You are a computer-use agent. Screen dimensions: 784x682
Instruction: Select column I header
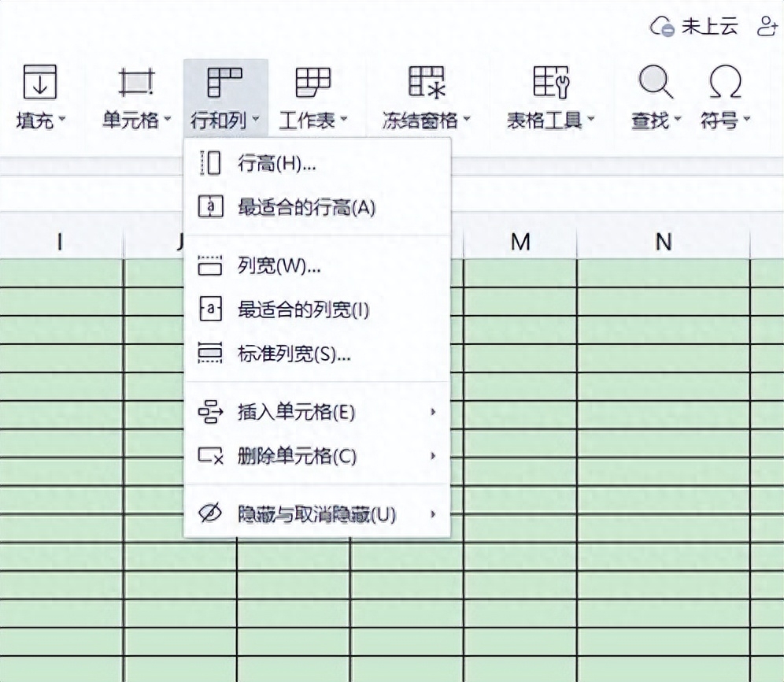(x=61, y=242)
